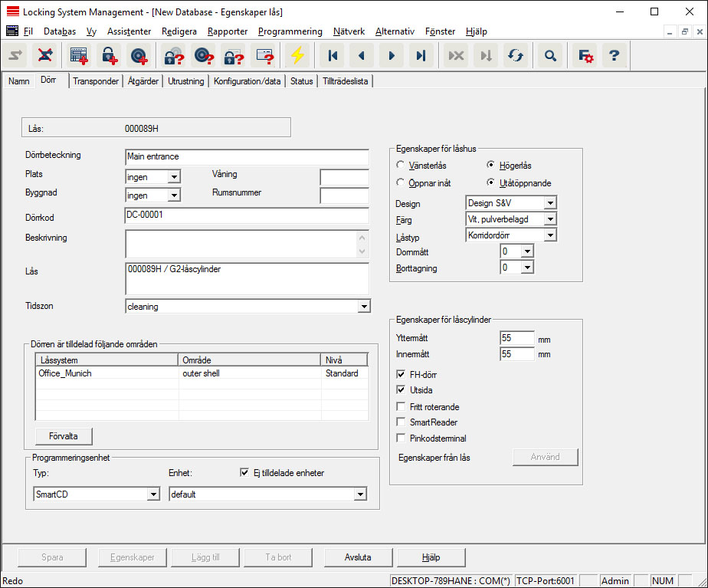708x588 pixels.
Task: Click the question mark help icon
Action: (x=613, y=56)
